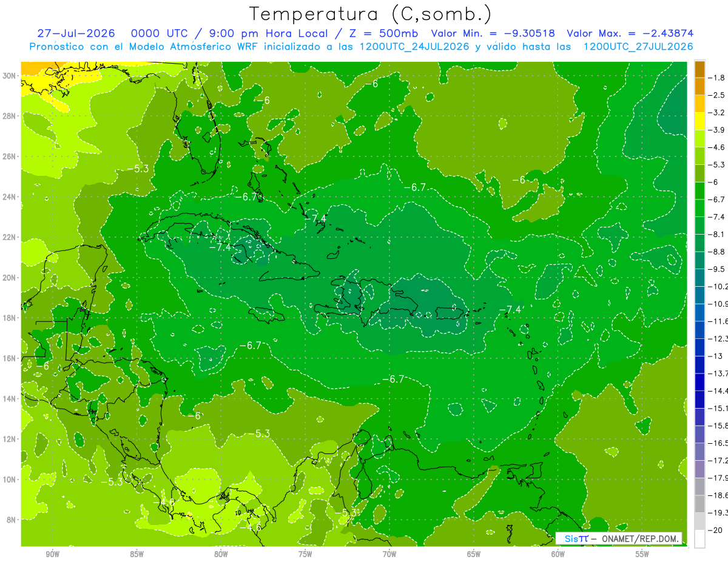Click the valid-until time '1200UTC_27JUL2026'

638,47
